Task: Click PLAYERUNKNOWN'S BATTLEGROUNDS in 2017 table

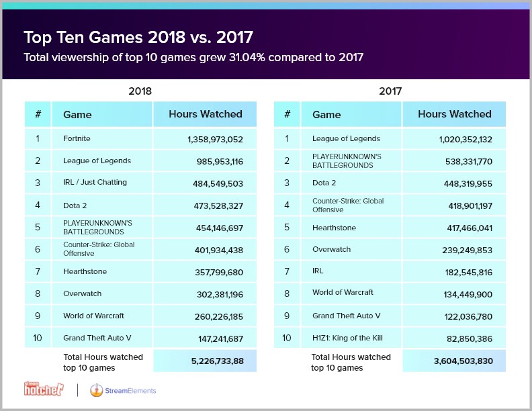Action: click(347, 161)
